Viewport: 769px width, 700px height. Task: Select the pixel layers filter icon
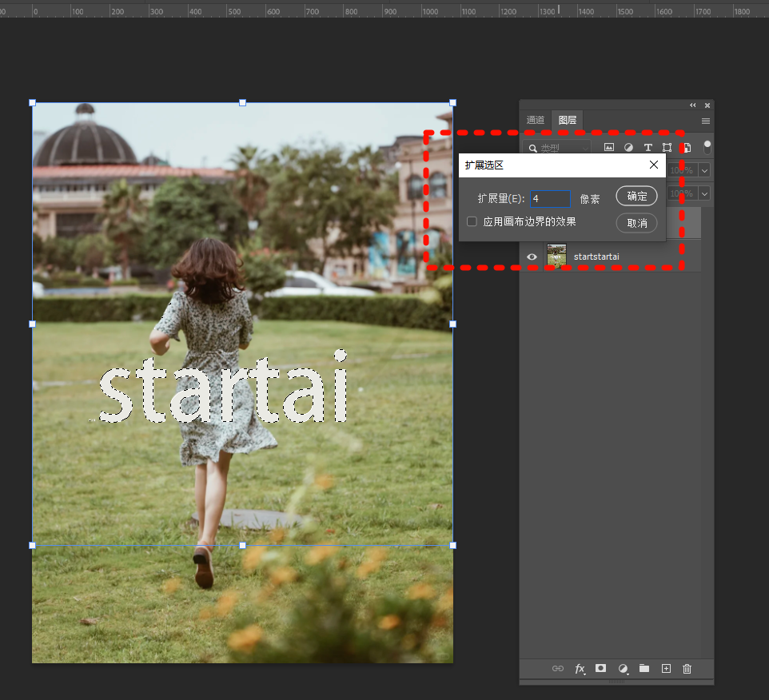609,147
